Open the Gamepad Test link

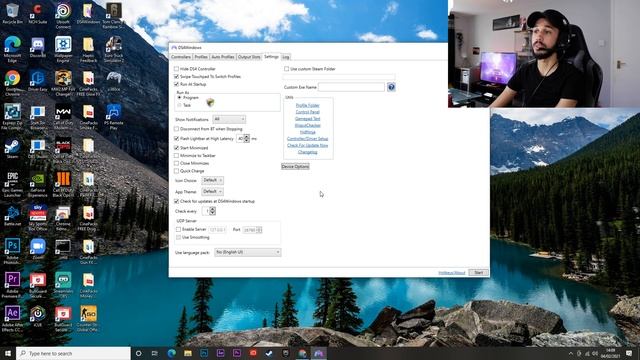pos(308,118)
